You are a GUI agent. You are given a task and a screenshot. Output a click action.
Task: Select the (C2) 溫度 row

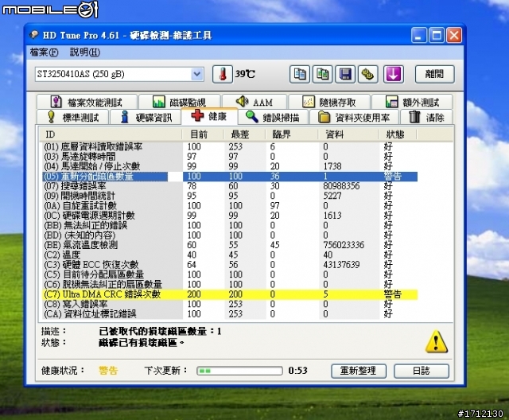pyautogui.click(x=230, y=255)
